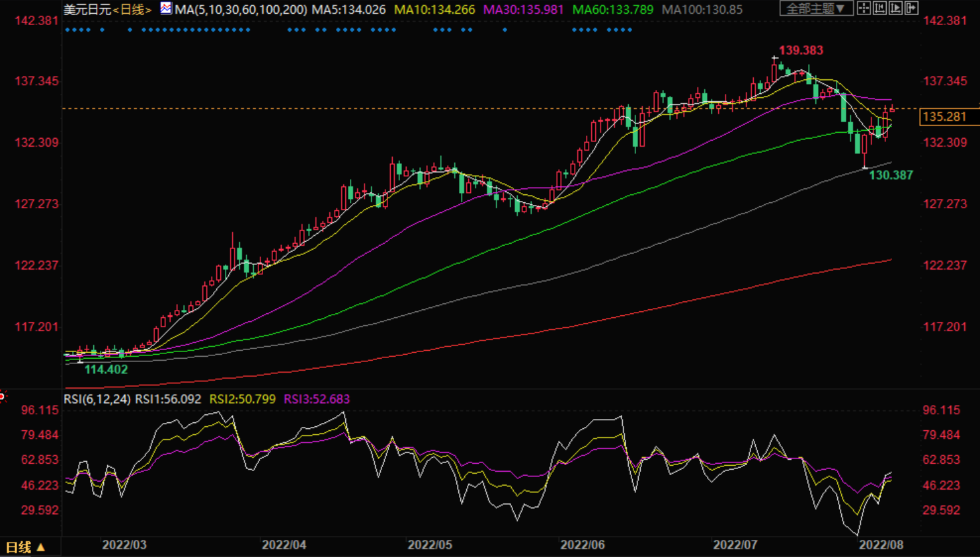Image resolution: width=980 pixels, height=557 pixels.
Task: Select the MA30:135.981 magenta legend
Action: coord(523,10)
